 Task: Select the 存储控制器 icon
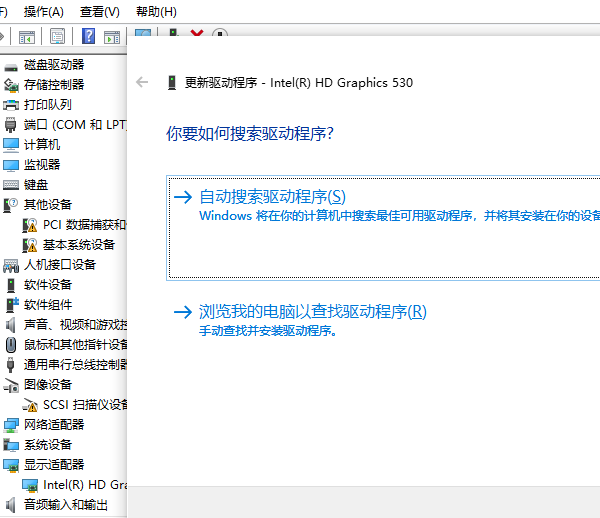[x=11, y=85]
